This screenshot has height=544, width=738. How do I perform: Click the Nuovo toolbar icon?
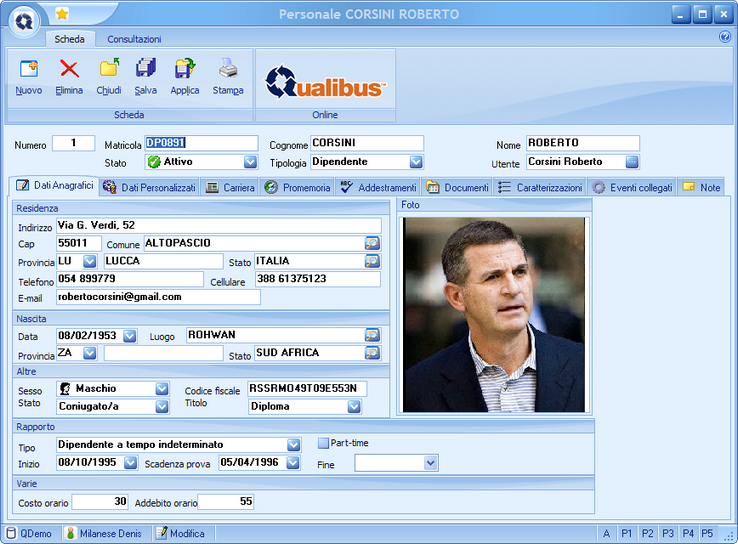29,70
